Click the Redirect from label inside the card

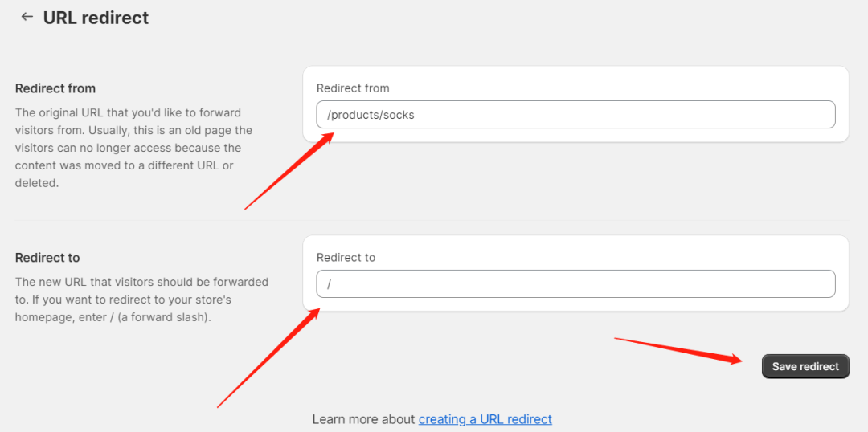tap(353, 88)
